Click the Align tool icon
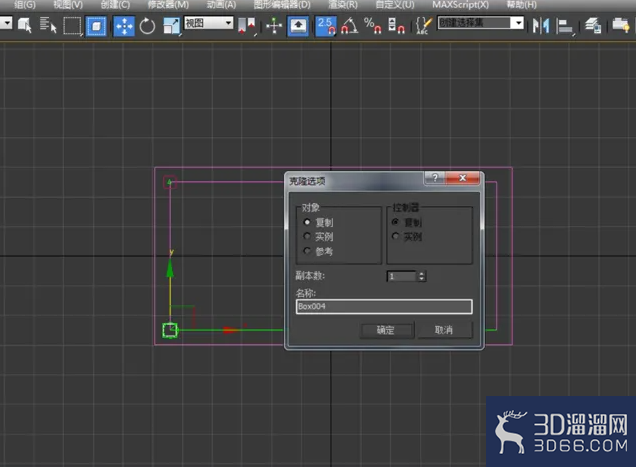This screenshot has width=636, height=467. click(565, 26)
